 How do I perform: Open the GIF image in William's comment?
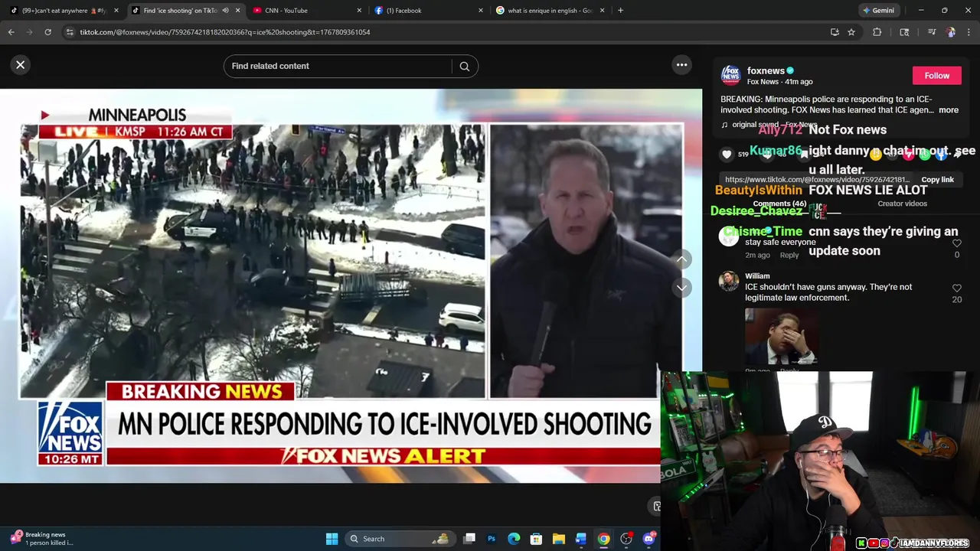tap(780, 336)
